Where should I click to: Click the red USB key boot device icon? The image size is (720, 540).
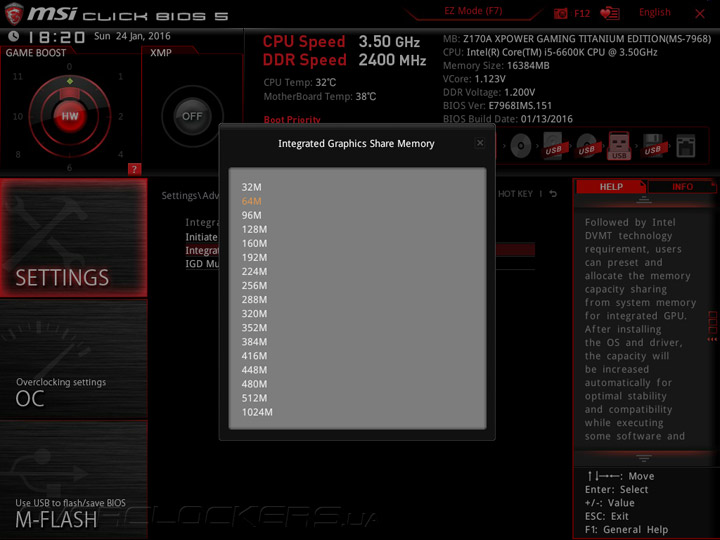pos(619,146)
